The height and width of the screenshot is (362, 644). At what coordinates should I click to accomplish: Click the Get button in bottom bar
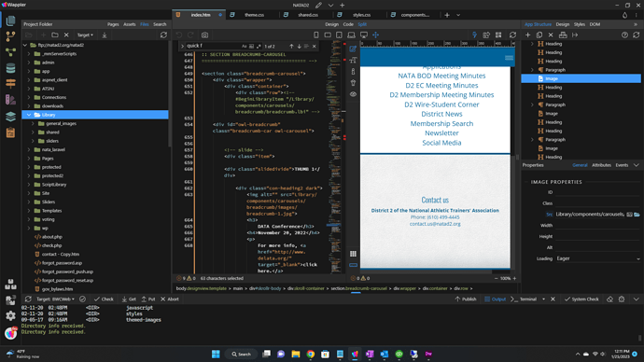[129, 299]
